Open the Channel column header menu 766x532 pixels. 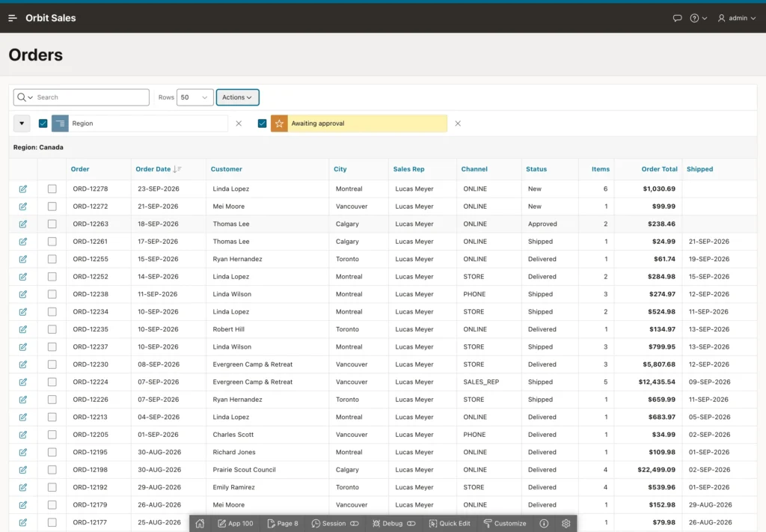click(x=474, y=169)
